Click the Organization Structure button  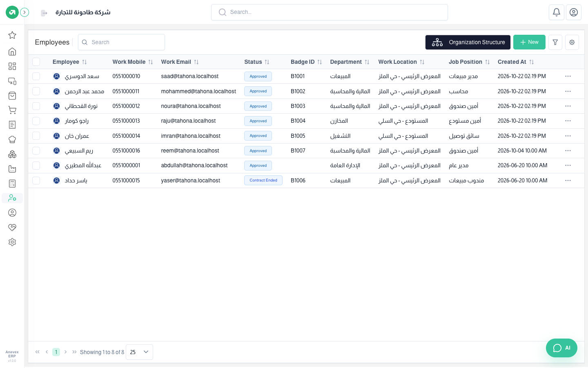pos(468,42)
